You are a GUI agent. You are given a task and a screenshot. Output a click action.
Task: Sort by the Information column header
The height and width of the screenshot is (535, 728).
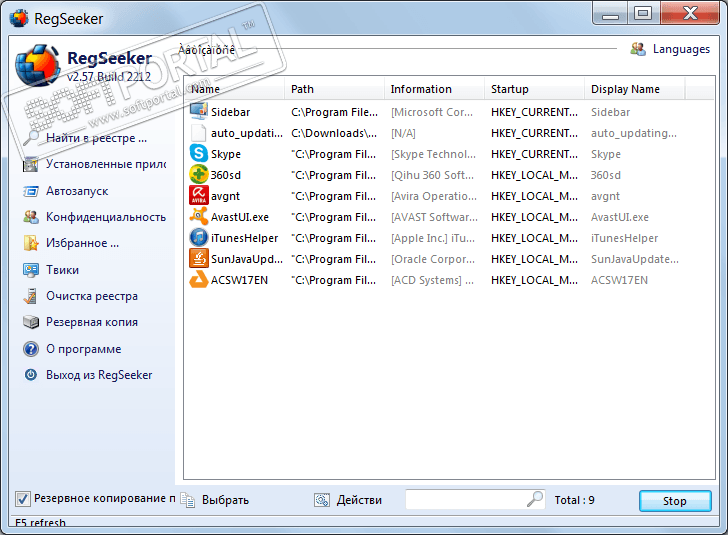tap(434, 89)
